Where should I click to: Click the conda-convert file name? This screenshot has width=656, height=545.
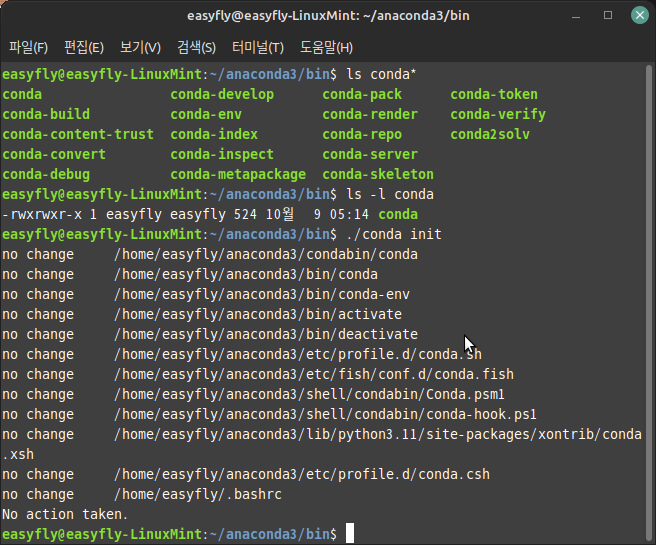click(x=54, y=155)
